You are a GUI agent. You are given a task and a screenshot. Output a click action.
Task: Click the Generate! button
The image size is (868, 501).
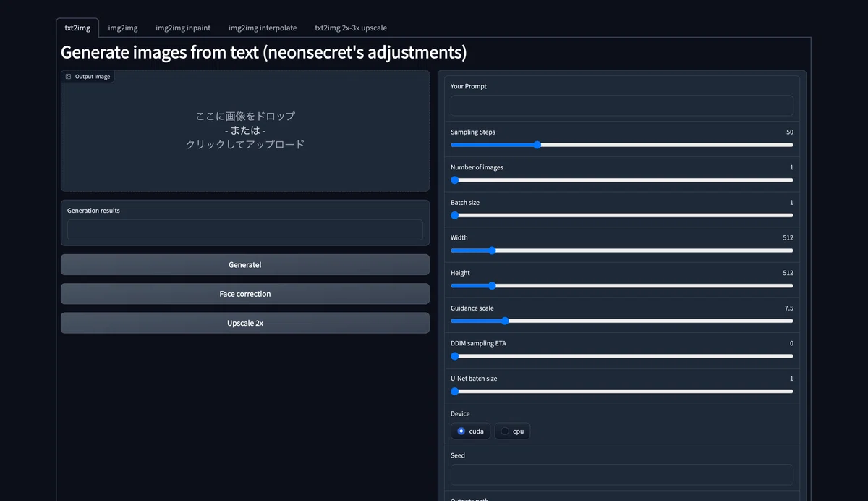pos(245,265)
